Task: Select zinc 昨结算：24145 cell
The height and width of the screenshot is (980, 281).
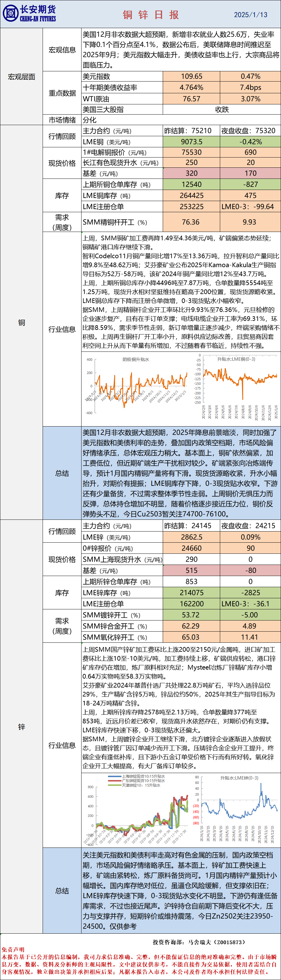Action: [x=191, y=526]
